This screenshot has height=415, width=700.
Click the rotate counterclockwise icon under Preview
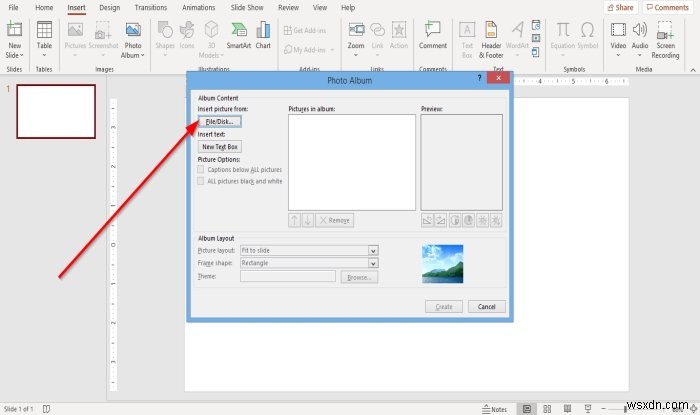[427, 220]
